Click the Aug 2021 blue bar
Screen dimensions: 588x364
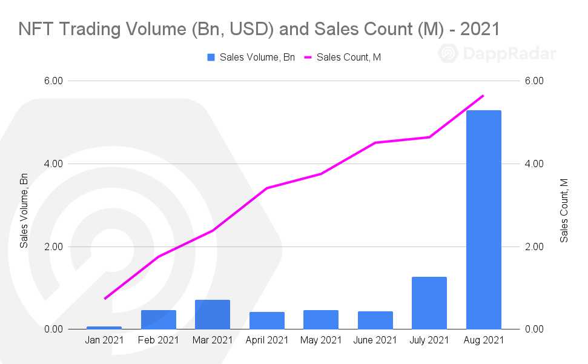tap(483, 220)
